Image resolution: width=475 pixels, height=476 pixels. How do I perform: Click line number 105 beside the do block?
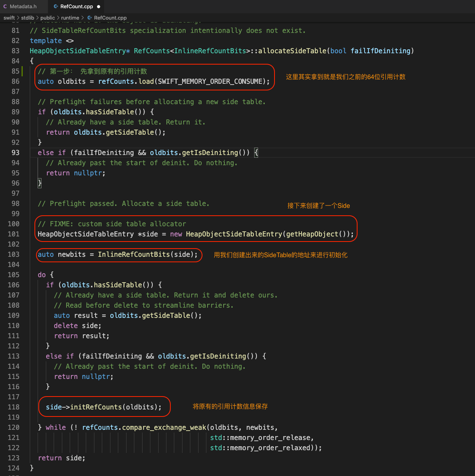click(x=14, y=275)
